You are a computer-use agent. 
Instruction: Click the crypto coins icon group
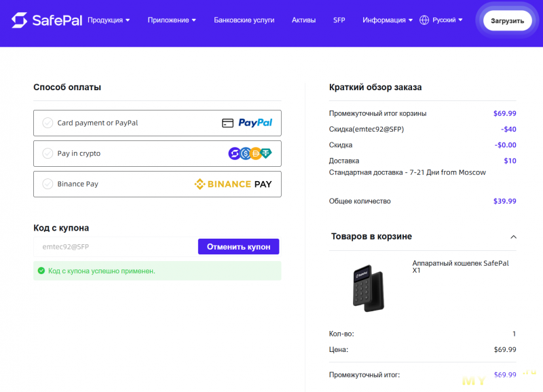(250, 153)
